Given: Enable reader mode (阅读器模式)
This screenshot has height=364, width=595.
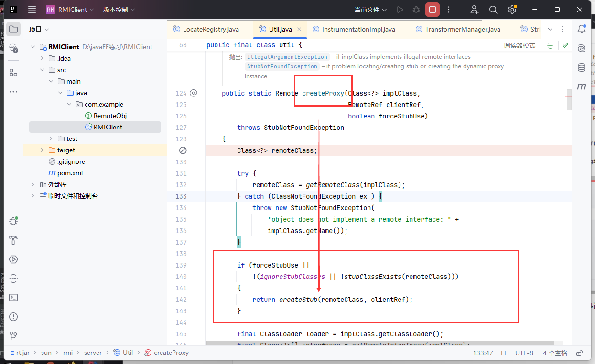Looking at the screenshot, I should 519,45.
